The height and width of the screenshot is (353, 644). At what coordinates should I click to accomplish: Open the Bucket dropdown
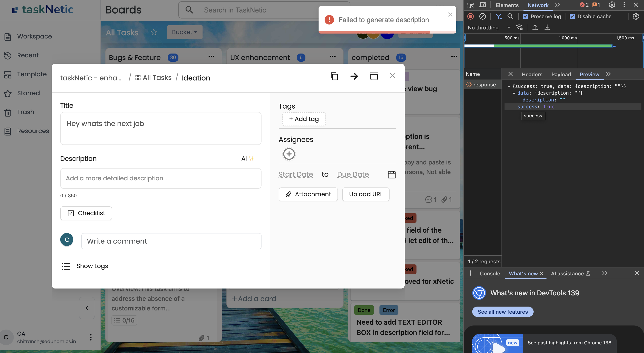[184, 32]
